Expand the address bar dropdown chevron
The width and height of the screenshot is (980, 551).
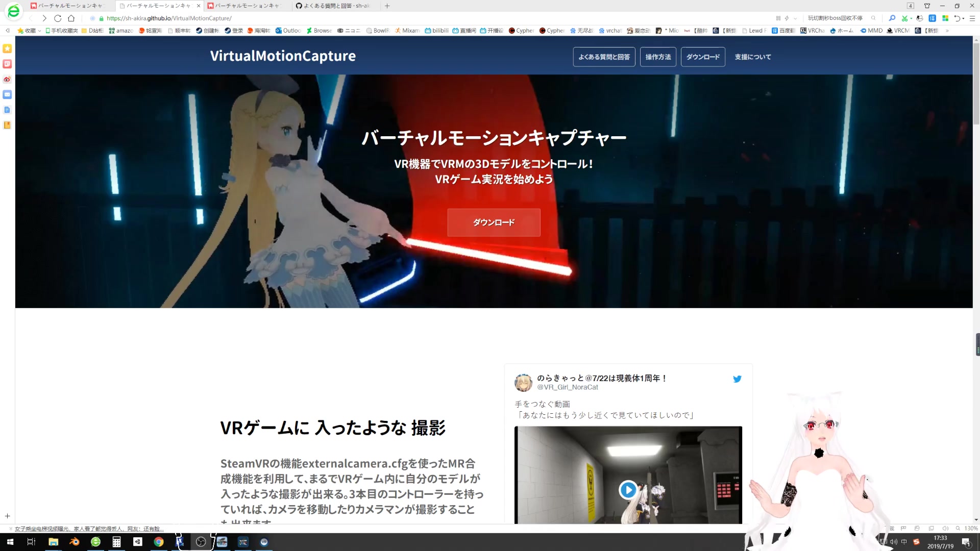click(795, 18)
